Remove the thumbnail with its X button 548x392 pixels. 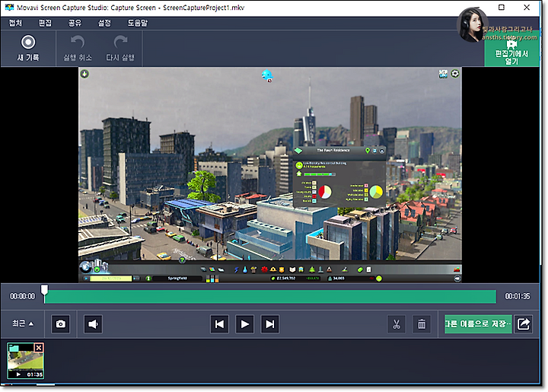point(39,347)
